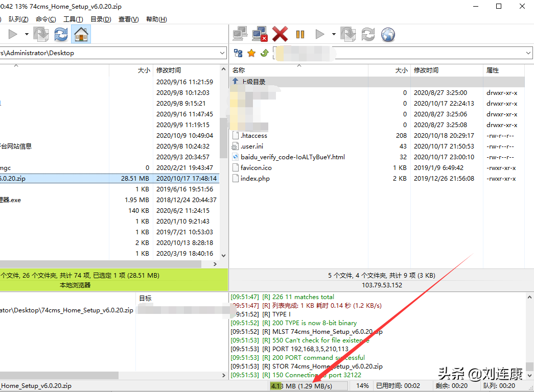Open dropdown arrow beside remote play button
Viewport: 534px width, 392px height.
click(334, 35)
